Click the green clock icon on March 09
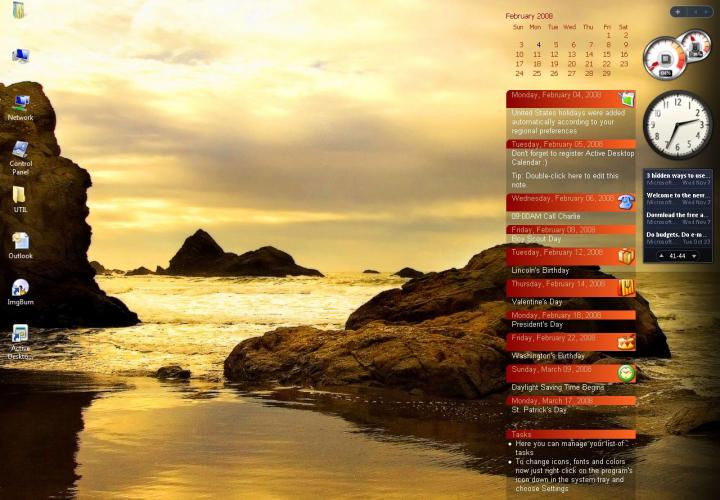720x500 pixels. [626, 373]
